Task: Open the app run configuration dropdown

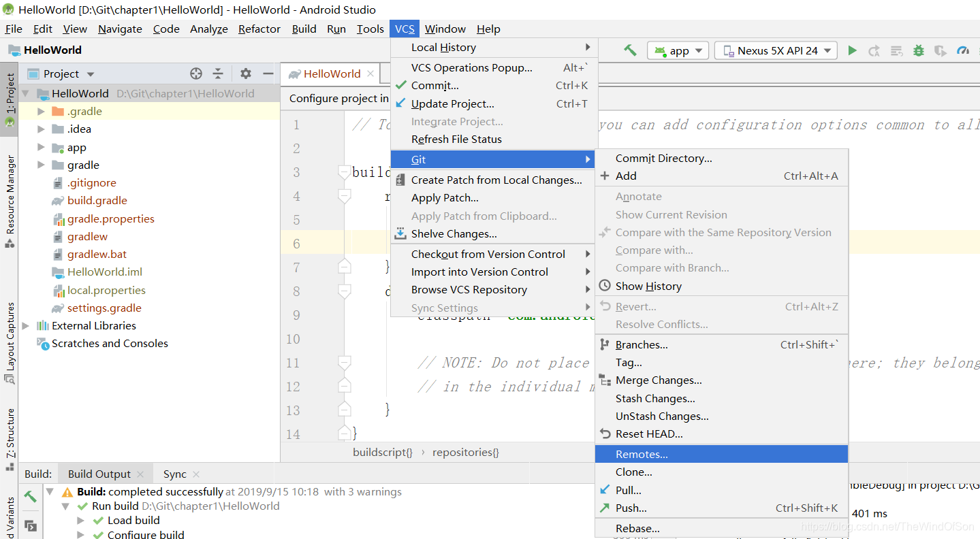Action: [678, 50]
